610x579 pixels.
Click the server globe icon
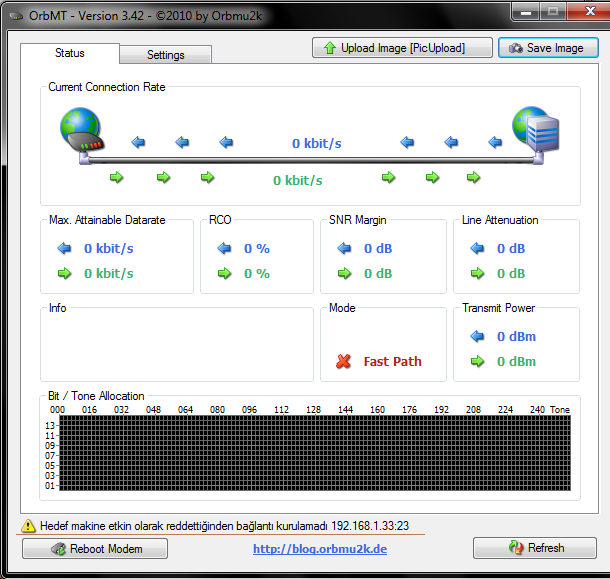point(536,130)
